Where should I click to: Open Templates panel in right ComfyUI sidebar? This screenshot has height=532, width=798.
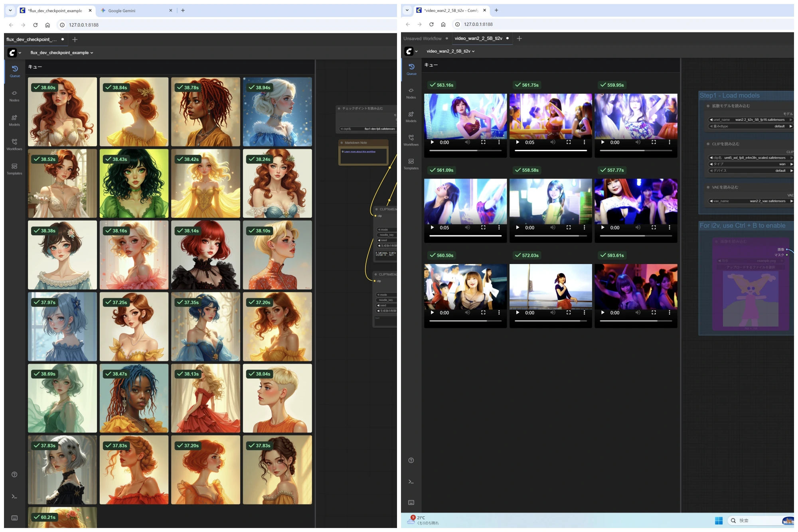coord(411,164)
